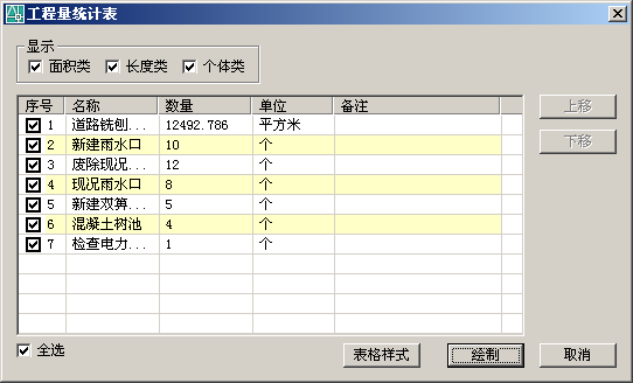The image size is (633, 383).
Task: Click the dialog title bar application icon
Action: [15, 14]
